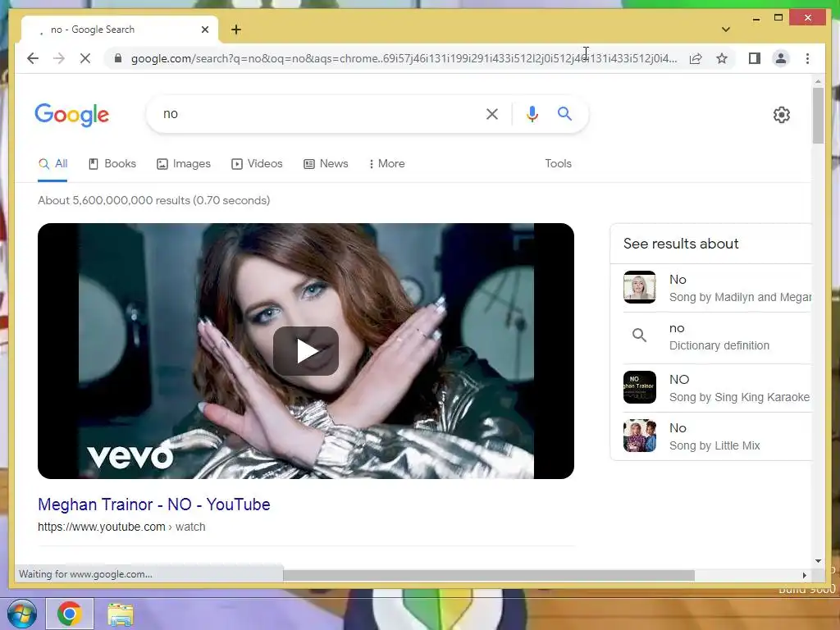This screenshot has height=630, width=840.
Task: Bookmark this page with the star
Action: 722,58
